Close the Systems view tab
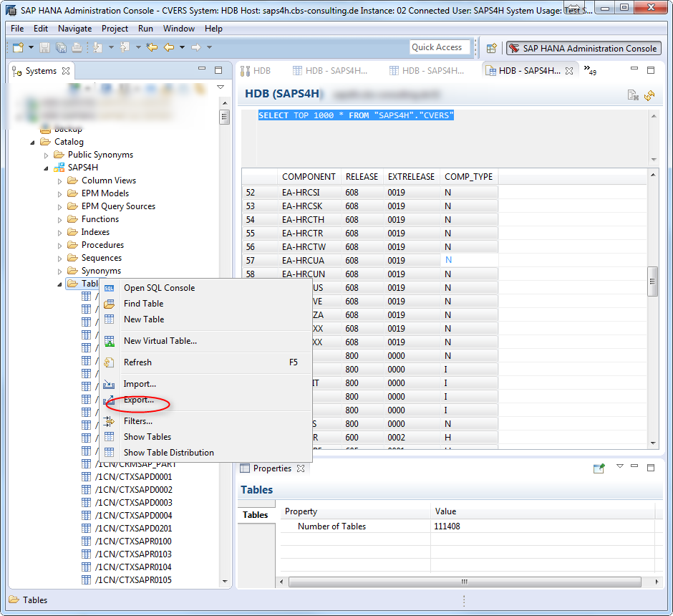Viewport: 673px width, 616px height. click(66, 71)
